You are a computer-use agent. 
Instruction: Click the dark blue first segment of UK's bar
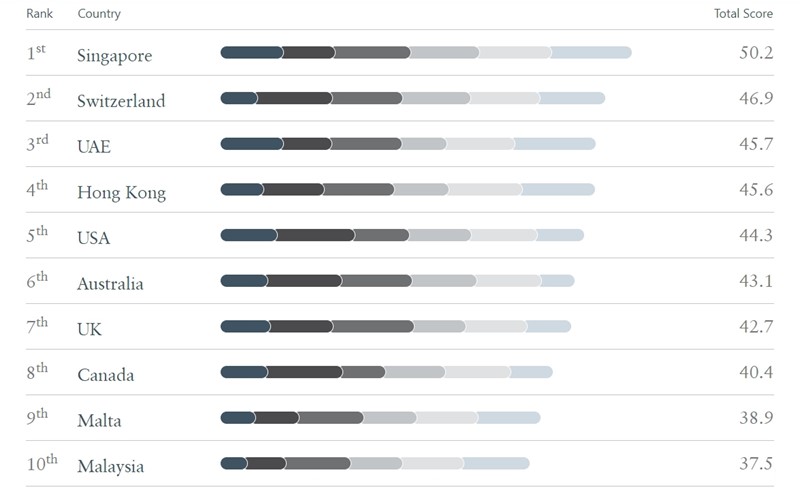point(245,326)
